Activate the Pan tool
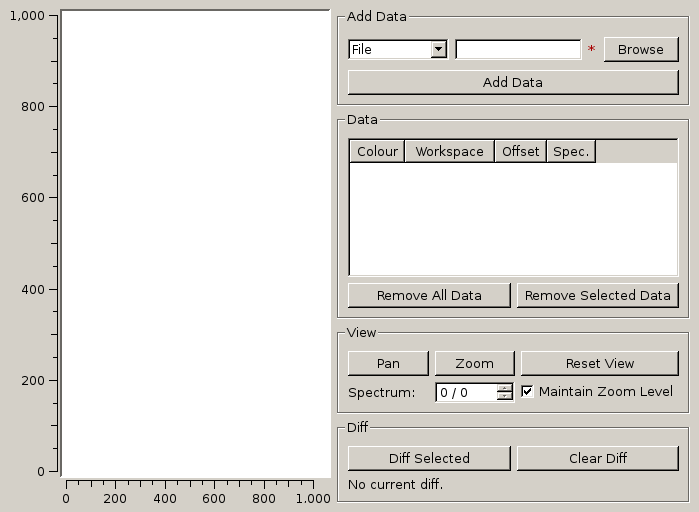Screen dimensions: 699x512 388,363
